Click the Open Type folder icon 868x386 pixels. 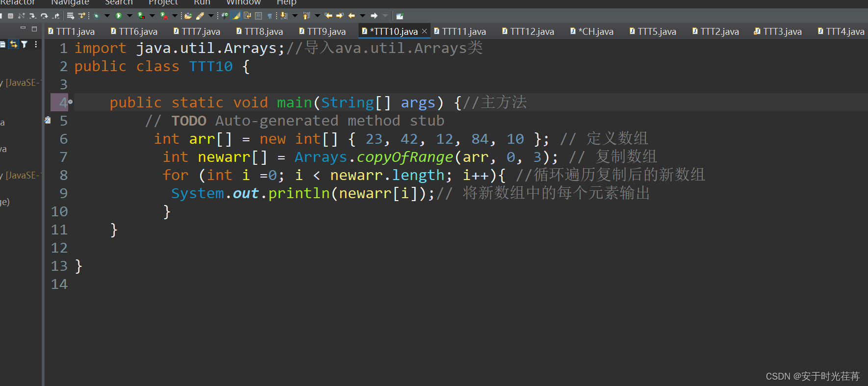click(x=188, y=16)
